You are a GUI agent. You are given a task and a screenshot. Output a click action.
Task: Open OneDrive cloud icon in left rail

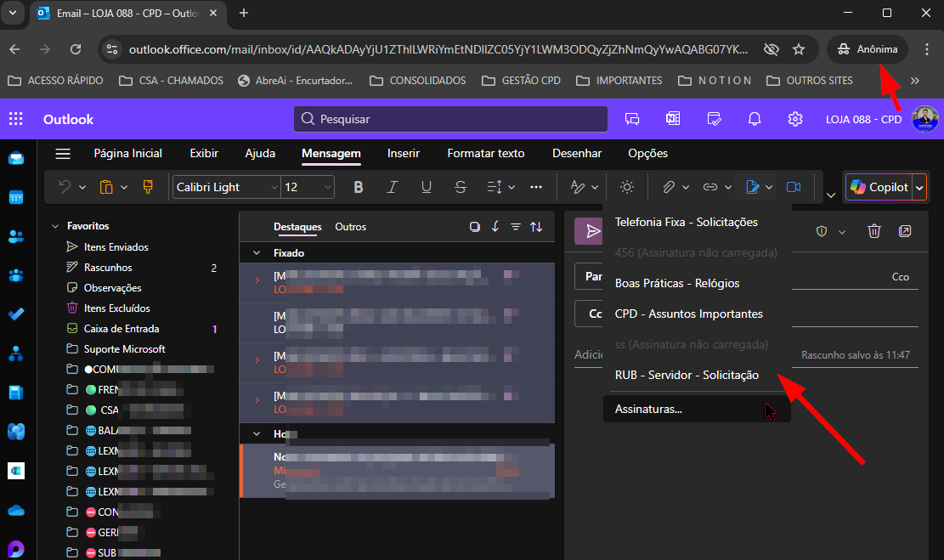click(16, 511)
